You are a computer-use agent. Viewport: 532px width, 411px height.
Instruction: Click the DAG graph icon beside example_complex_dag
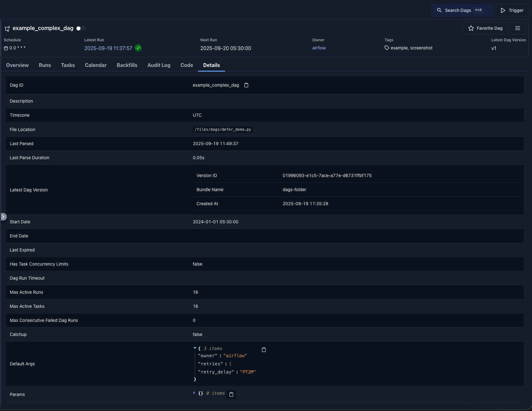point(7,28)
